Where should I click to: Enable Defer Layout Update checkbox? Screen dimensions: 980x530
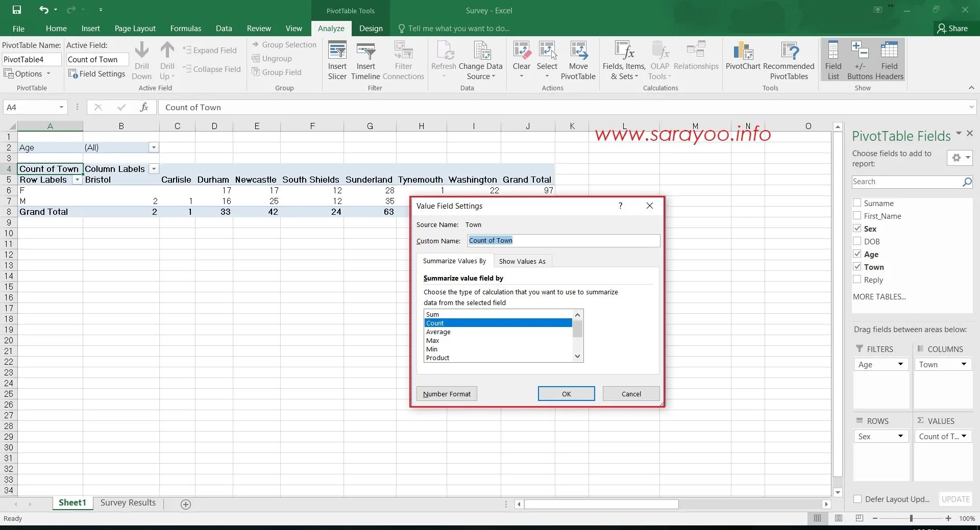pyautogui.click(x=857, y=499)
